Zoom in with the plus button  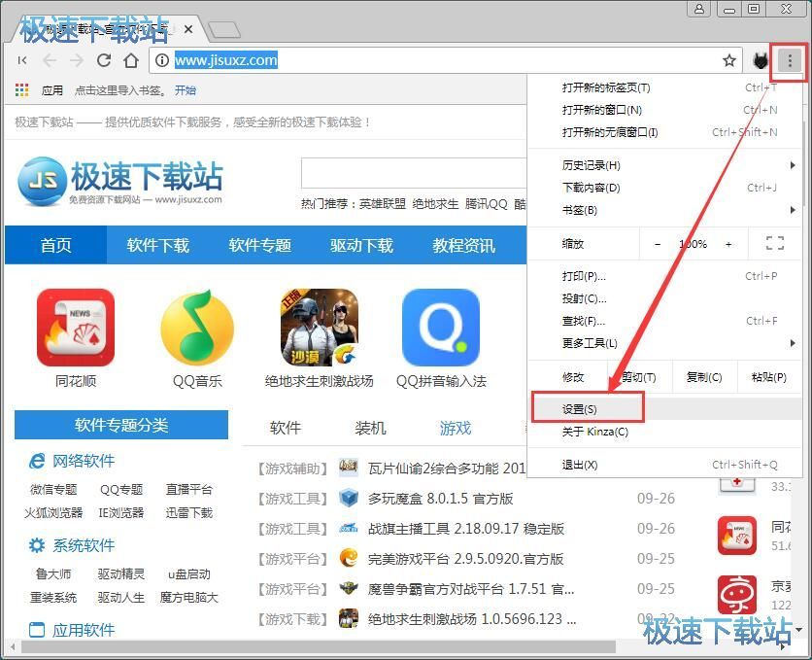pyautogui.click(x=728, y=244)
